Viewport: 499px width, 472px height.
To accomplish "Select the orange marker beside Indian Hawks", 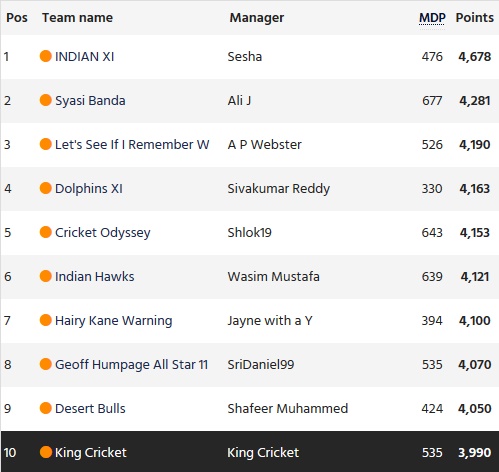I will tap(46, 276).
